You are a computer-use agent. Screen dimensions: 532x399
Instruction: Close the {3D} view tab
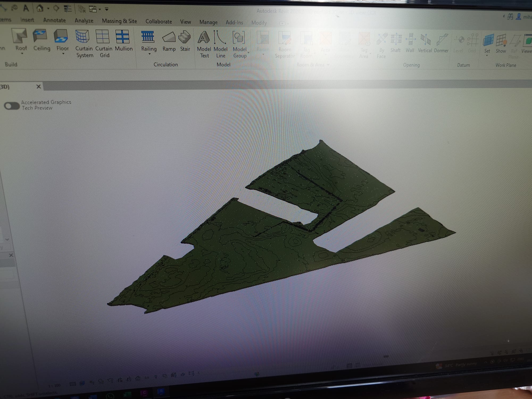(x=39, y=86)
